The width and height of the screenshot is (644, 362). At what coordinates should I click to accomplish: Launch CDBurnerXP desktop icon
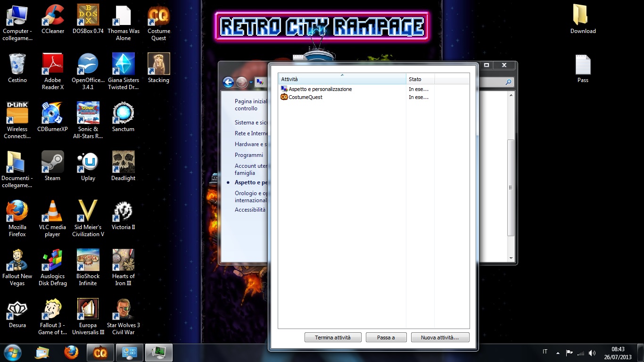53,117
